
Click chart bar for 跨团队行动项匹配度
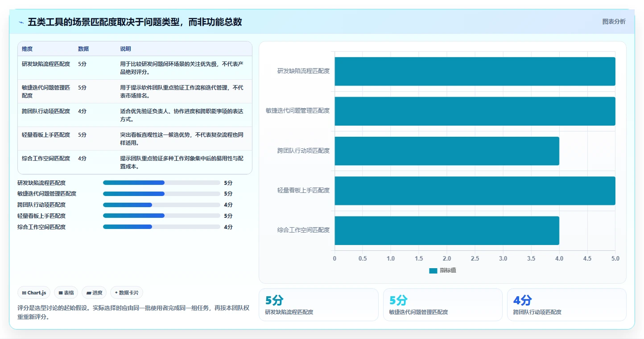447,151
